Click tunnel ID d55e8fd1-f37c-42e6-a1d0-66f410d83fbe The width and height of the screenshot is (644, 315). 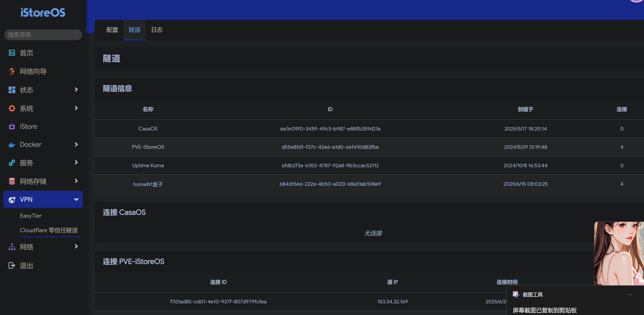tap(330, 147)
